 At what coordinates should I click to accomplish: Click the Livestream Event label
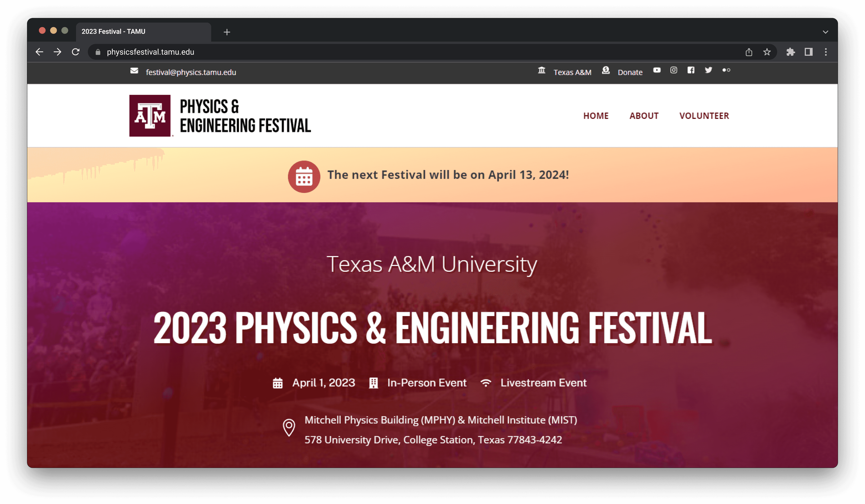pyautogui.click(x=543, y=383)
